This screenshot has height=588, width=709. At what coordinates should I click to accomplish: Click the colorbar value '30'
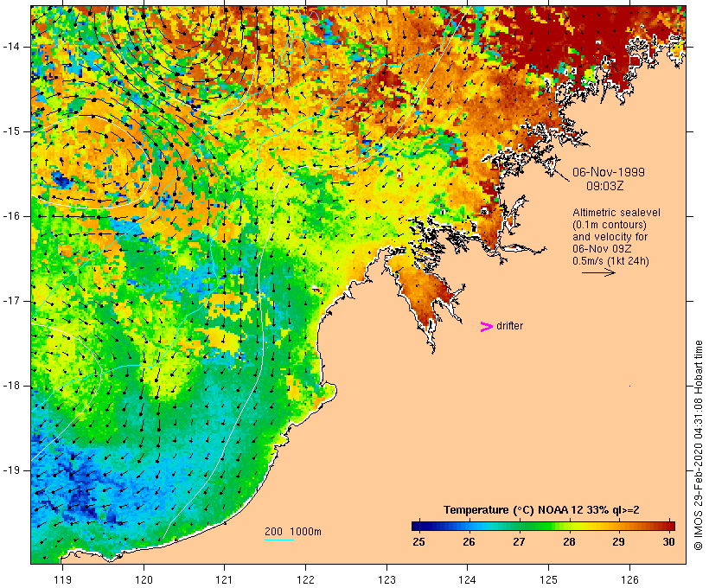tap(668, 541)
